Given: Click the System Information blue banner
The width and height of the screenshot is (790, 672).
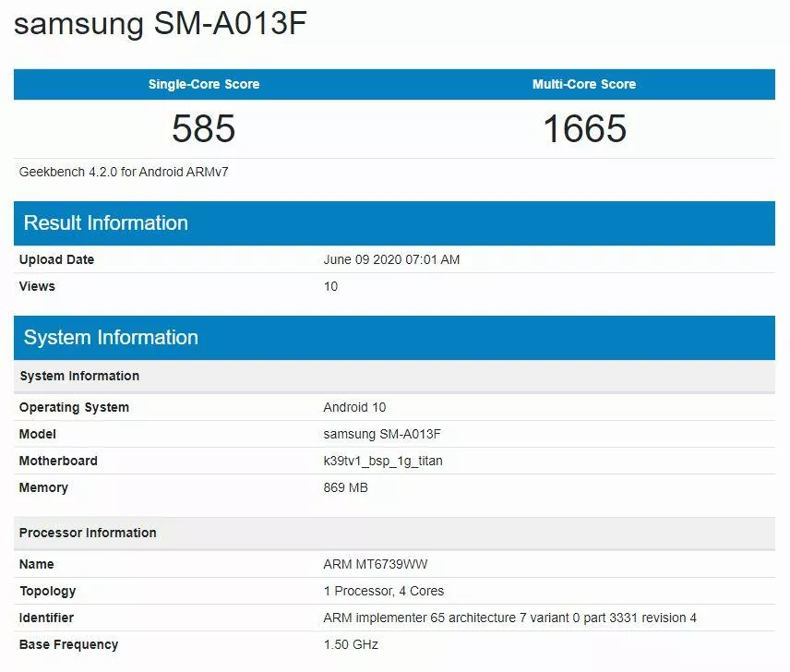Looking at the screenshot, I should [x=394, y=338].
